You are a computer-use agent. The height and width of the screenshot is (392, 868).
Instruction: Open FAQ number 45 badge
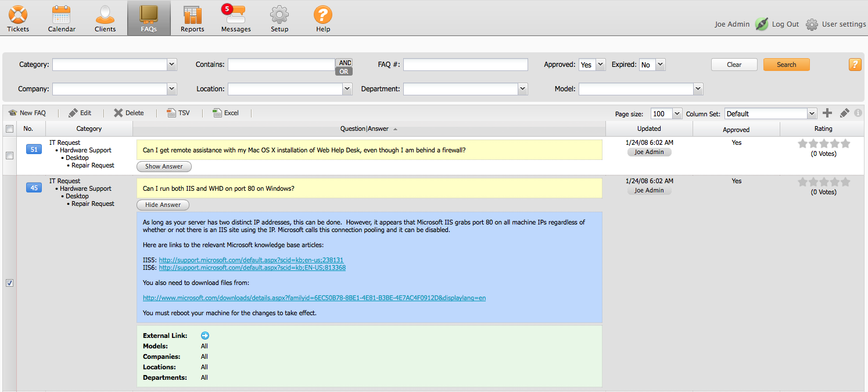pos(34,188)
